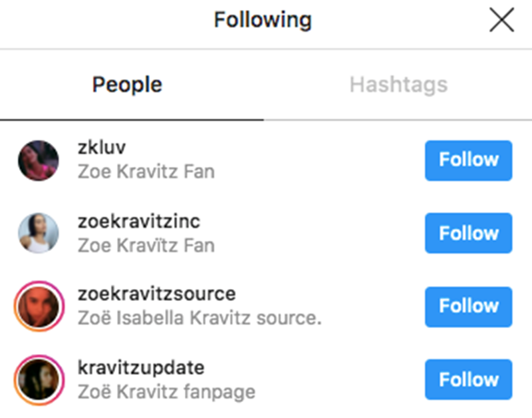Follow the zoekravitzsource account
Viewport: 532px width, 418px height.
pos(468,307)
